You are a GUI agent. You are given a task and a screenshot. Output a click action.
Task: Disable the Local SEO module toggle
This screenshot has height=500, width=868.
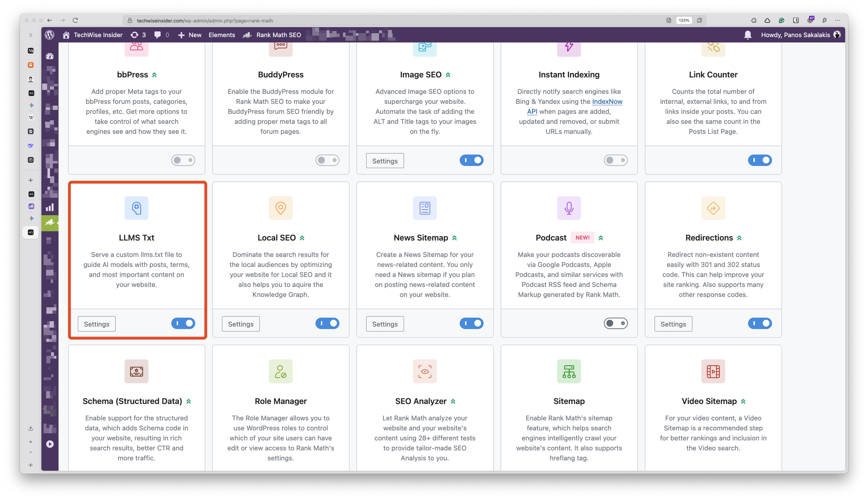pyautogui.click(x=327, y=323)
